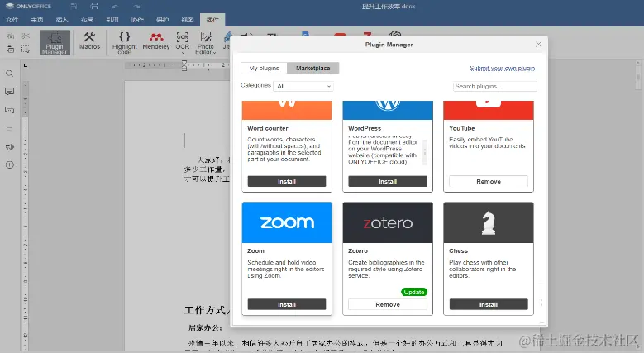This screenshot has width=644, height=353.
Task: Switch to the 布局 (Layout) tab
Action: click(87, 20)
